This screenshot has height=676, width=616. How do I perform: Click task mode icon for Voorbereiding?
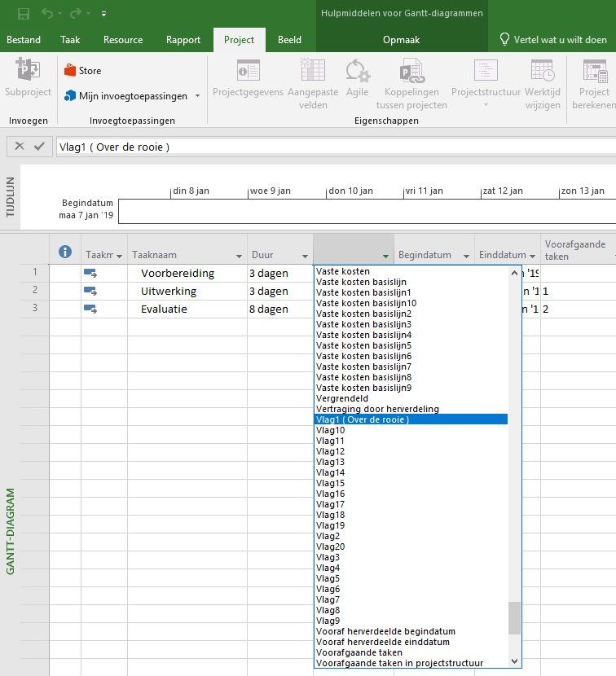90,273
